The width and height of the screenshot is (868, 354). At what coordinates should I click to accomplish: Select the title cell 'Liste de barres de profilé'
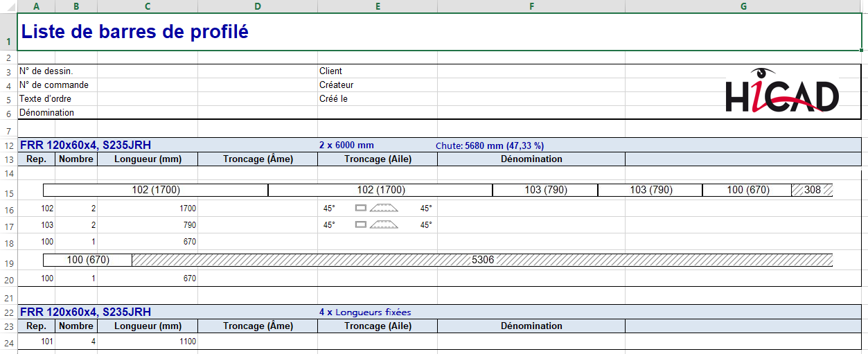click(x=134, y=32)
